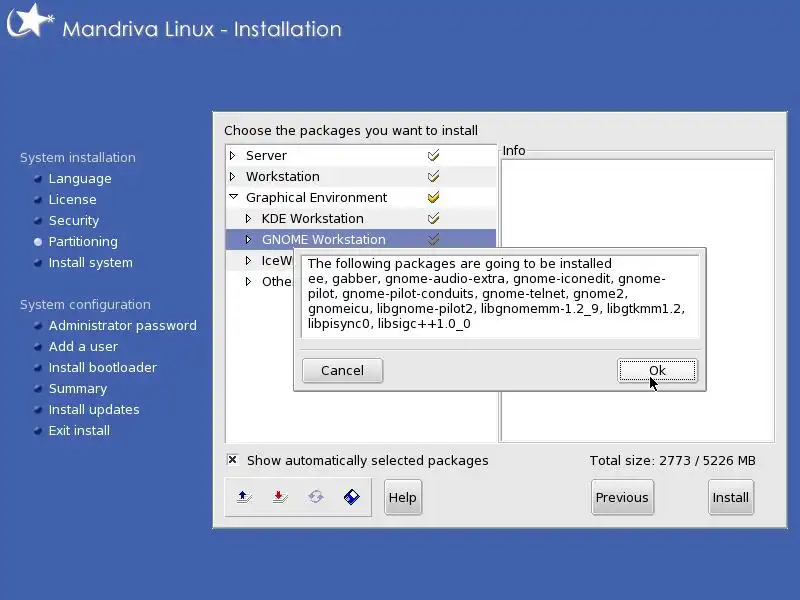Click the Add a user step
The width and height of the screenshot is (800, 600).
[x=83, y=346]
